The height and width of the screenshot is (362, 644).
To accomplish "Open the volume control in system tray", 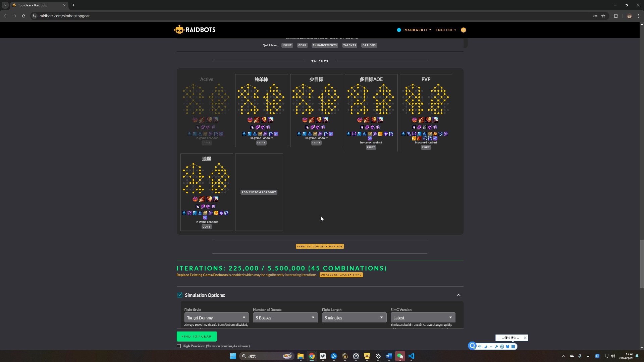I will tap(613, 356).
